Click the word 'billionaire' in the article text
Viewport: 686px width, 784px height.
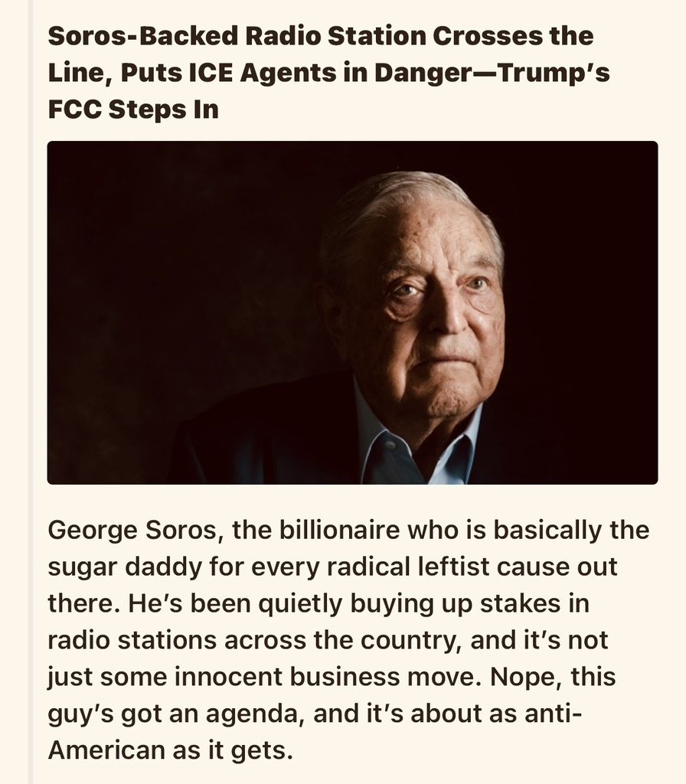339,530
